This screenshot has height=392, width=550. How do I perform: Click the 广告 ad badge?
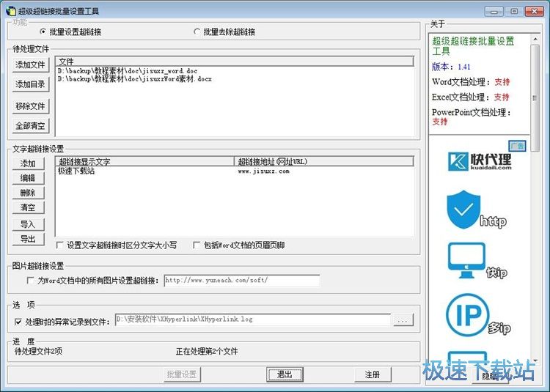pos(517,145)
